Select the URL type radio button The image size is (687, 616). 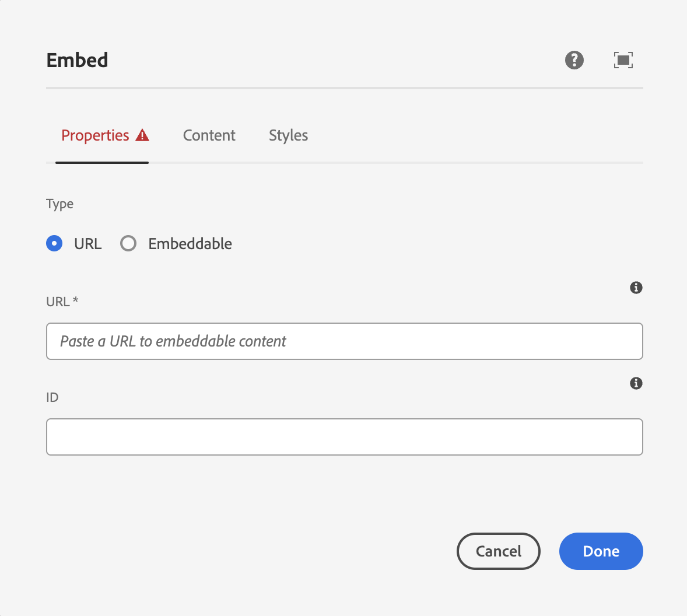[54, 243]
